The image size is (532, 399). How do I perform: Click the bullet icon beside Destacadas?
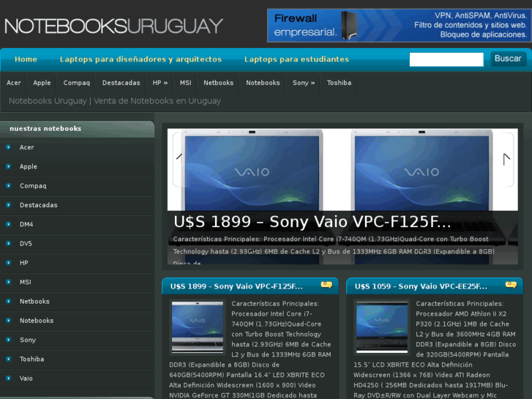point(9,205)
